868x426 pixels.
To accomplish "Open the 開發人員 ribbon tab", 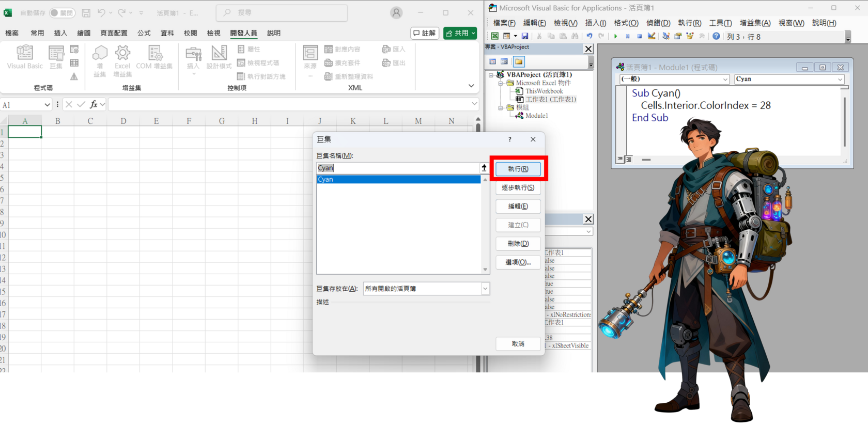I will (243, 33).
